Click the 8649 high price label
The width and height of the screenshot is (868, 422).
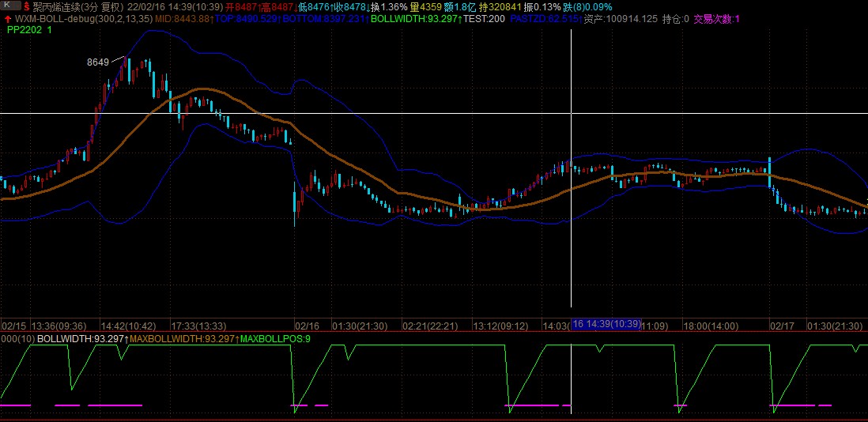click(x=98, y=62)
